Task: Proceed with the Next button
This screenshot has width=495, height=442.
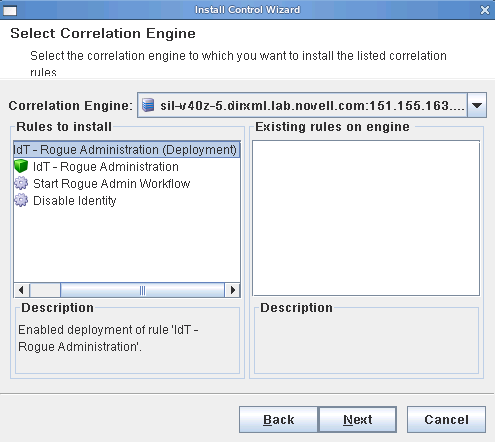Action: point(357,419)
